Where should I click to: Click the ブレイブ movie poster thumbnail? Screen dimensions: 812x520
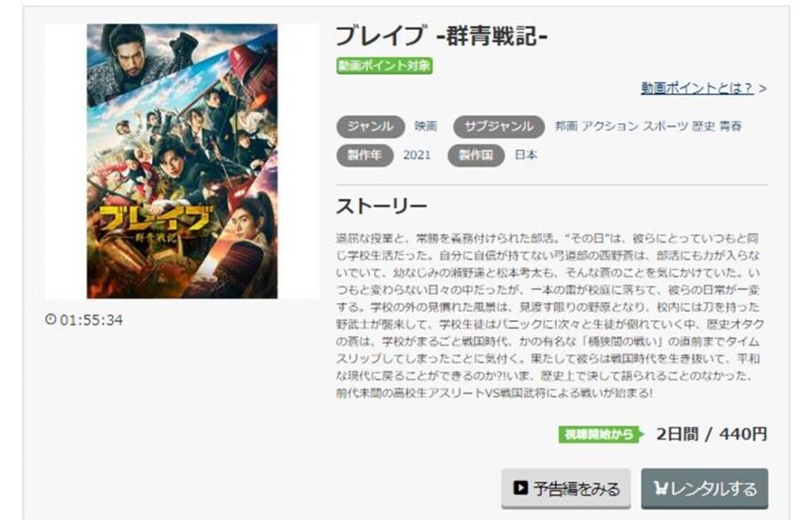click(x=182, y=161)
